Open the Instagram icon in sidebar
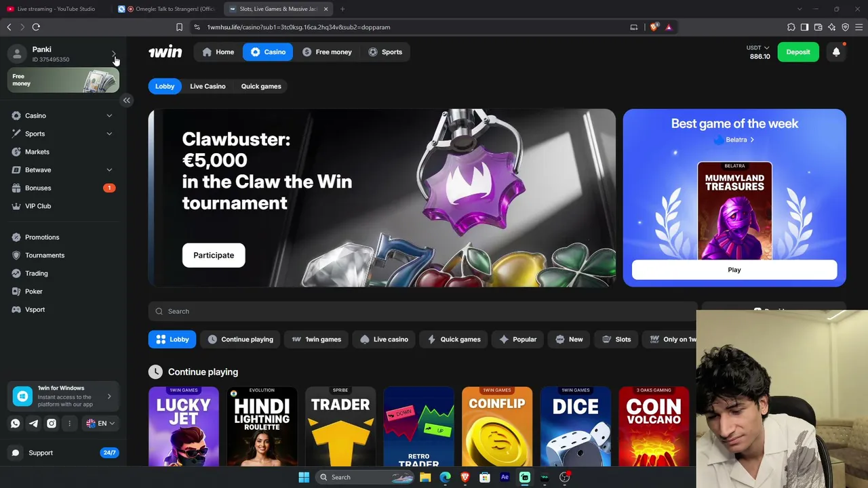 click(52, 423)
